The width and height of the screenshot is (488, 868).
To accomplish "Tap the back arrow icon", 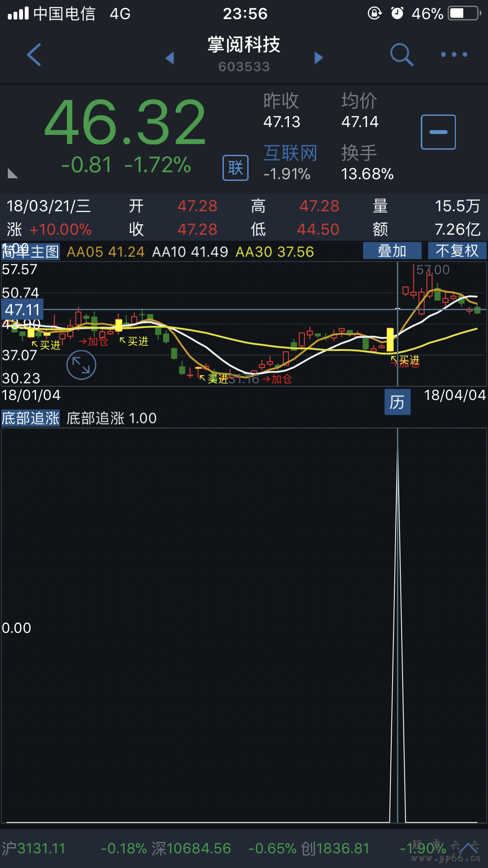I will [x=34, y=55].
